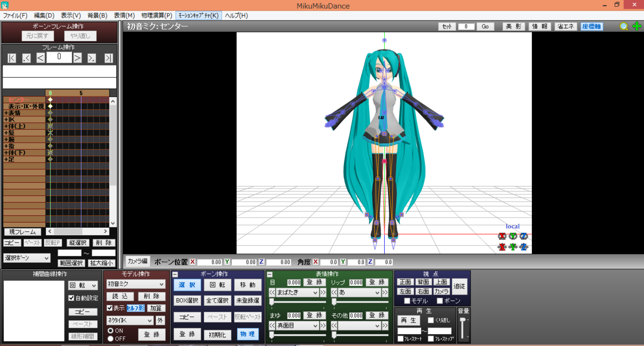Click upper red X axis rotate icon
The image size is (644, 346).
click(x=502, y=236)
